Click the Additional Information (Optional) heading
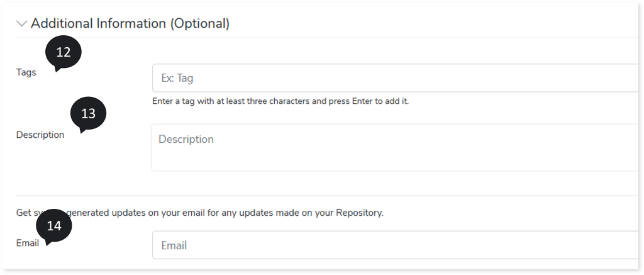644x275 pixels. tap(130, 24)
